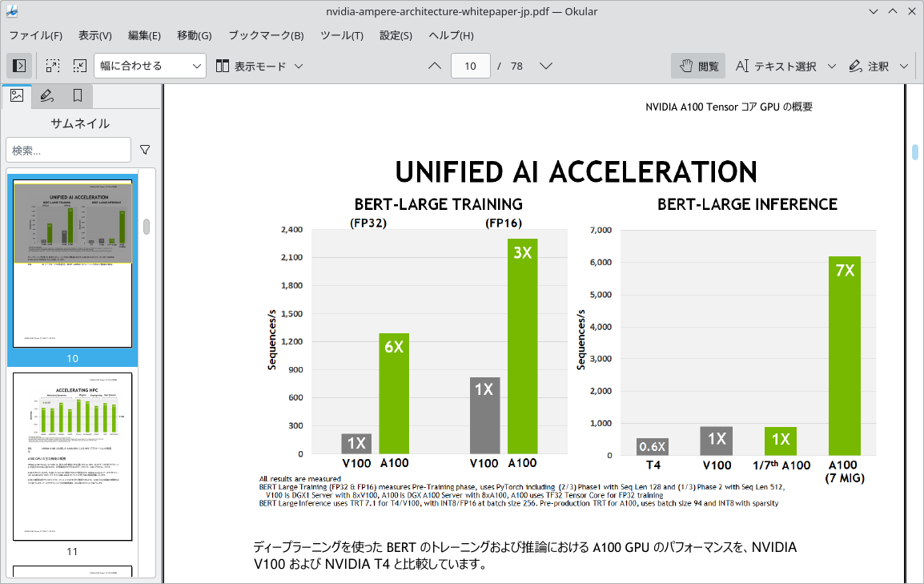Click the green 3X bar label
924x584 pixels.
click(x=523, y=253)
